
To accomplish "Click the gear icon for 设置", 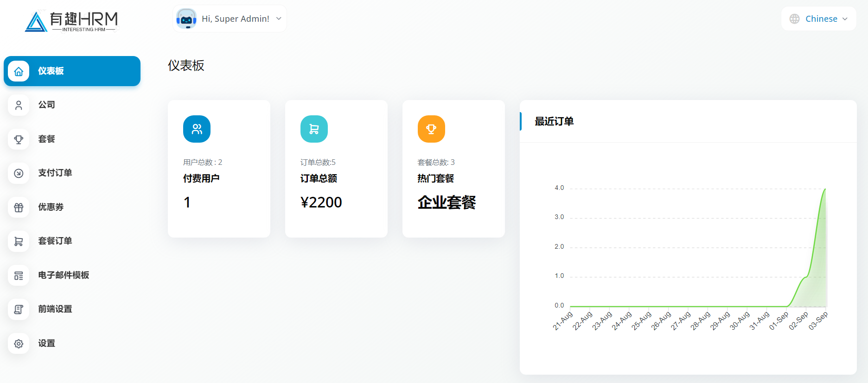I will [x=19, y=344].
